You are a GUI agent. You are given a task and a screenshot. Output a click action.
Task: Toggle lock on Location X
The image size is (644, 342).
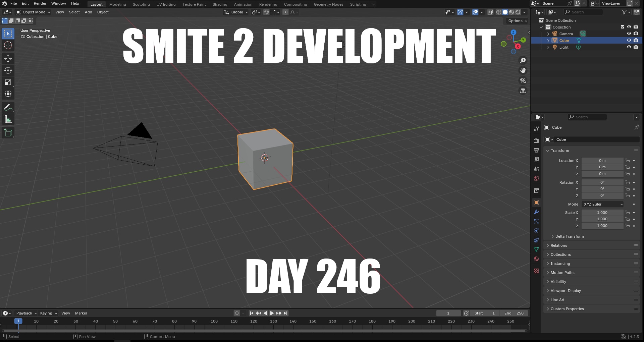point(627,161)
